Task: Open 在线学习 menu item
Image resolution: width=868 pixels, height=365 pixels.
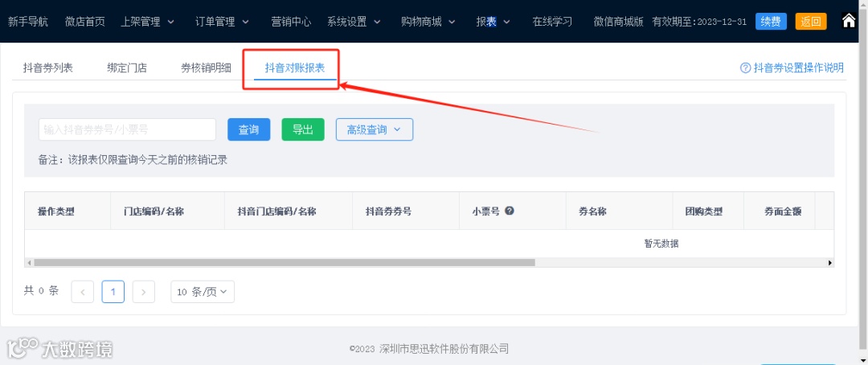Action: pyautogui.click(x=552, y=23)
